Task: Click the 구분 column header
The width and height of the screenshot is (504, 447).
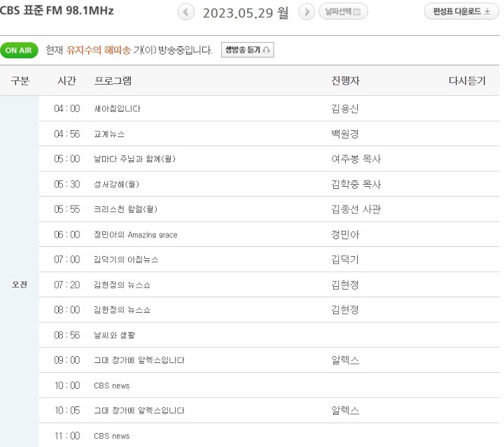Action: pos(20,80)
